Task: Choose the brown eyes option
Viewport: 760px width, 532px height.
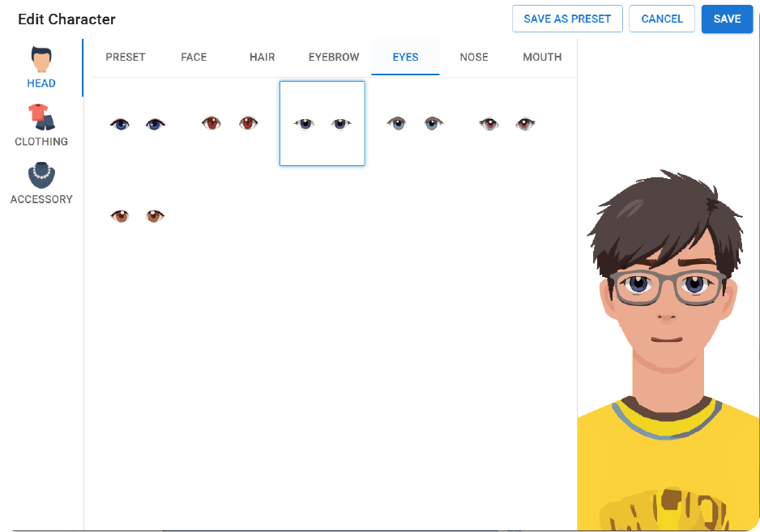Action: pos(137,215)
